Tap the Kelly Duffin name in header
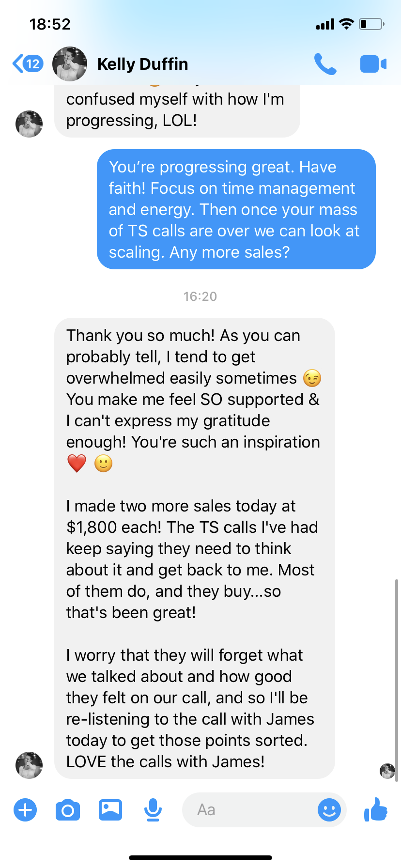 tap(142, 64)
